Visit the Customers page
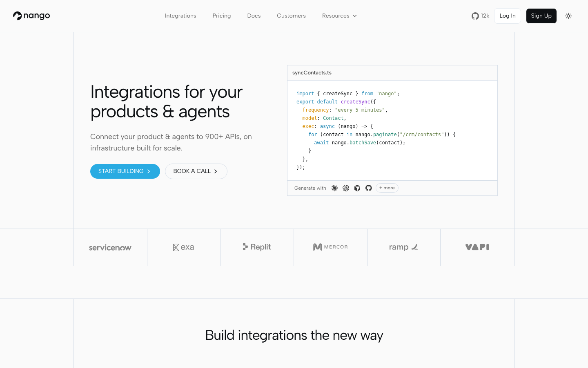The width and height of the screenshot is (588, 368). (x=291, y=16)
